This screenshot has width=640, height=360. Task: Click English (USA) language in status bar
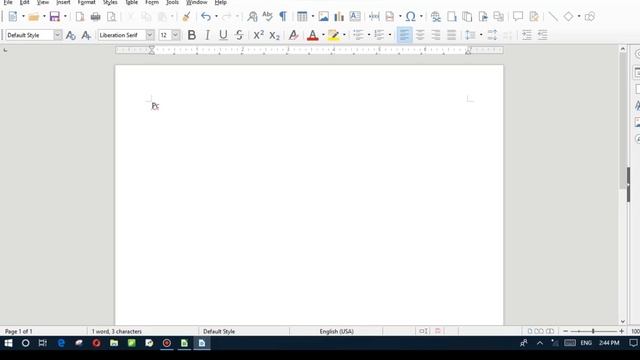(x=337, y=331)
